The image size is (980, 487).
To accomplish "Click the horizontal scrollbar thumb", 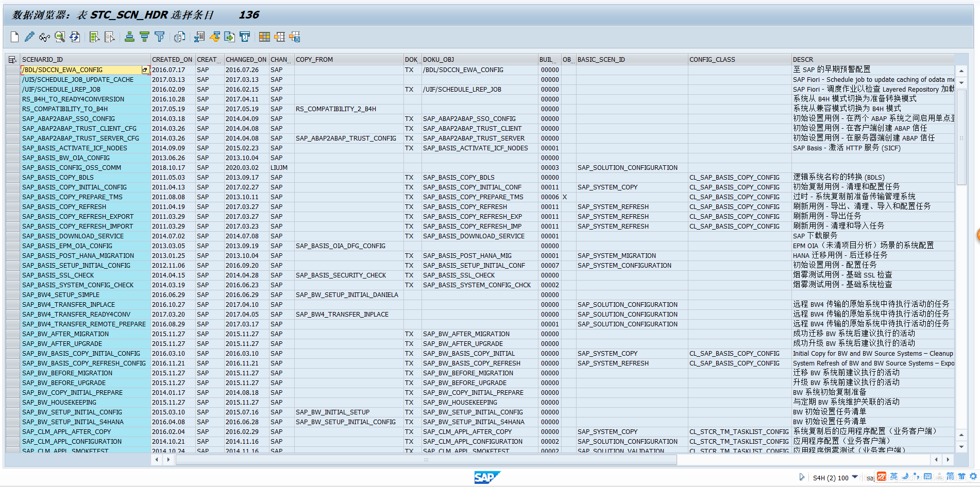I will coord(426,460).
